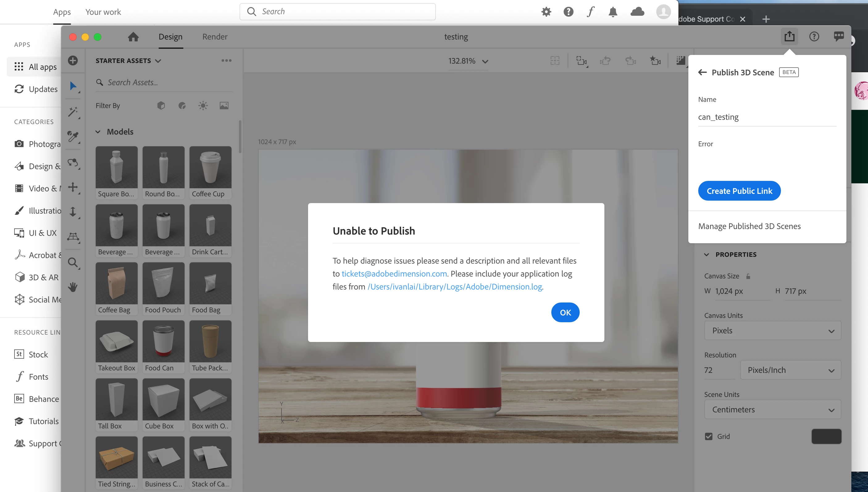Open the Your work tab
The image size is (868, 492).
point(103,12)
